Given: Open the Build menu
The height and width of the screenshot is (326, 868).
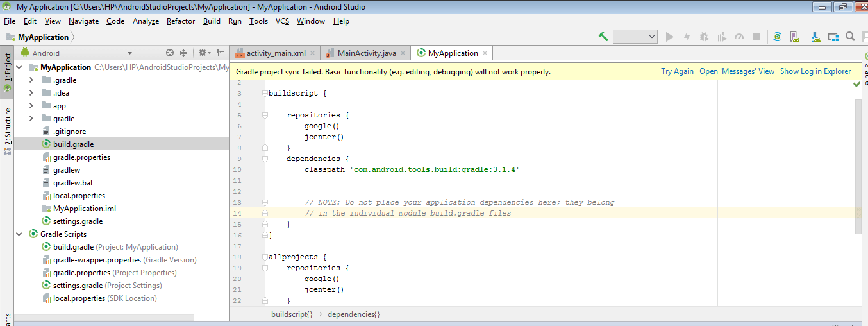Looking at the screenshot, I should pyautogui.click(x=212, y=21).
